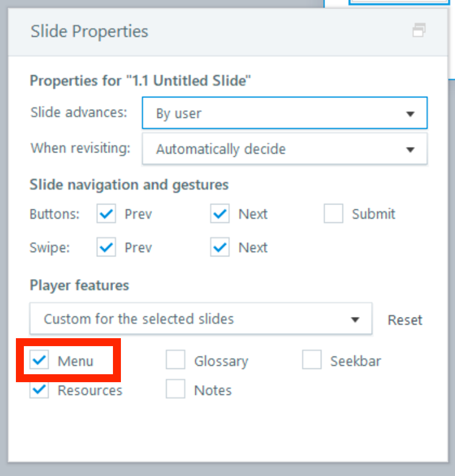Click the Slide advances dropdown arrow
455x476 pixels.
(x=410, y=113)
